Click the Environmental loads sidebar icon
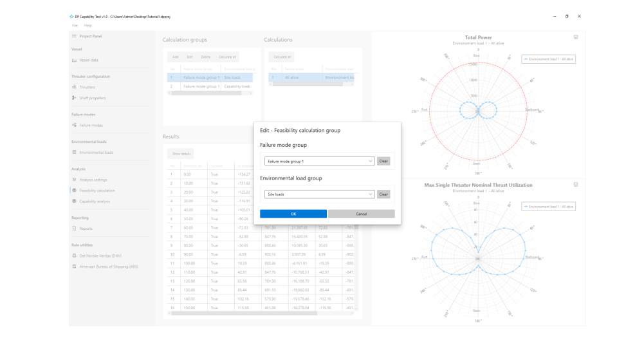Image resolution: width=644 pixels, height=338 pixels. tap(75, 152)
